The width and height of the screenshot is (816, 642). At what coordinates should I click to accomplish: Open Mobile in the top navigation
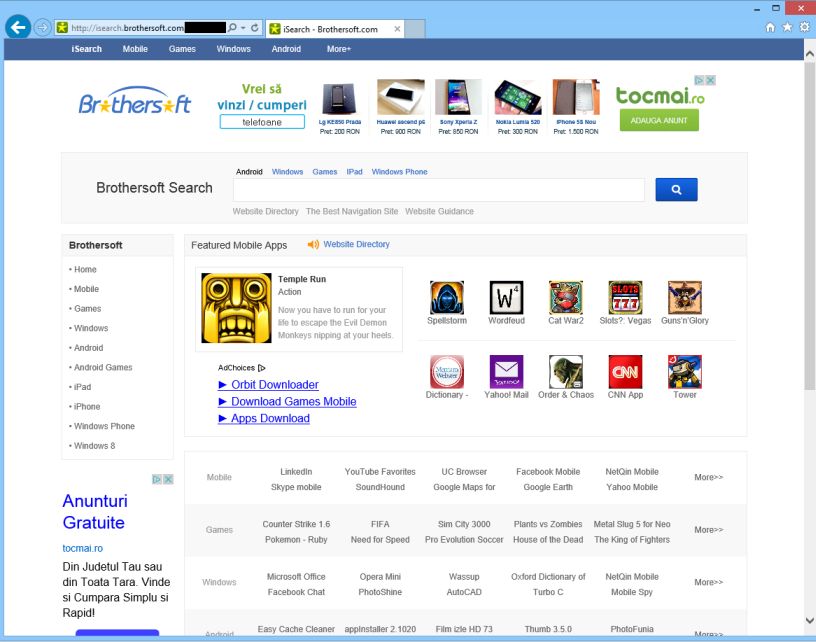(x=135, y=49)
